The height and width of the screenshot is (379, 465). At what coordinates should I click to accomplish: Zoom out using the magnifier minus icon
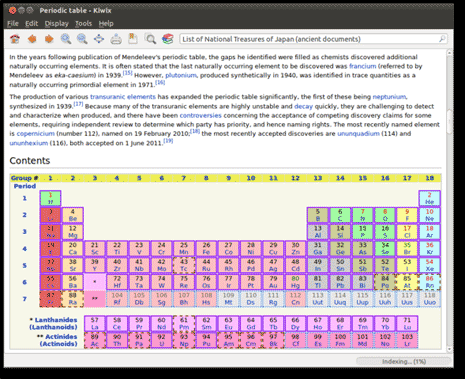82,39
